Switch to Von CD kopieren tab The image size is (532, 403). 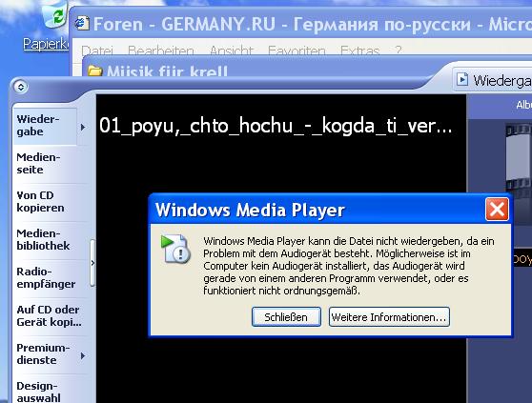(44, 202)
